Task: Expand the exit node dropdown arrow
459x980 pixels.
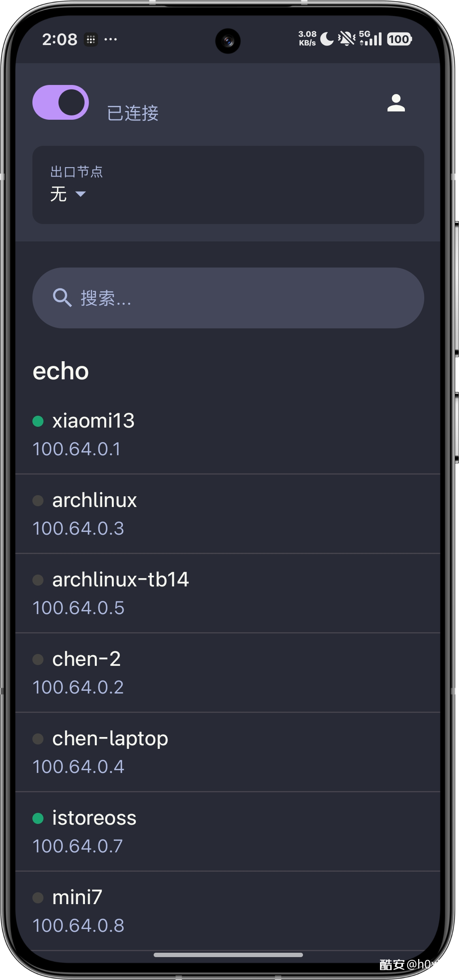Action: pos(81,194)
